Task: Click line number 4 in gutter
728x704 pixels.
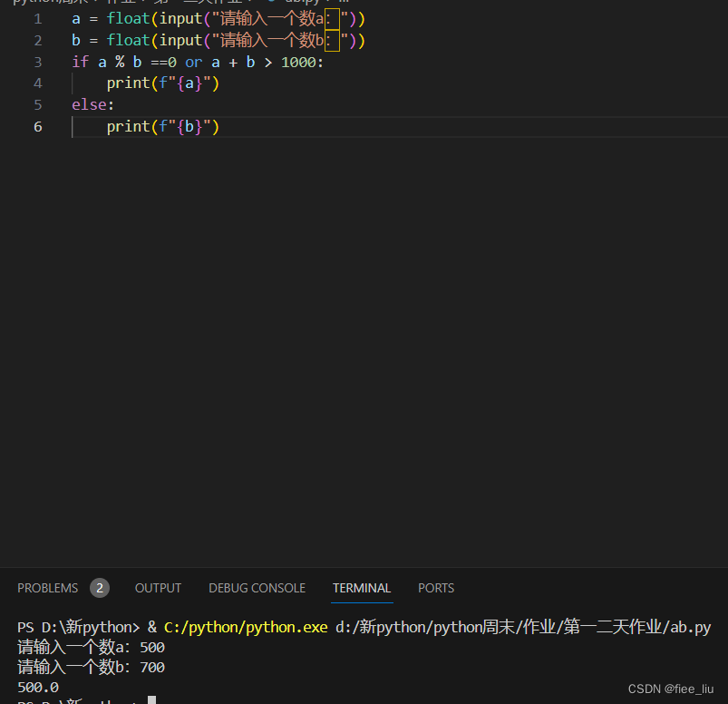Action: click(38, 83)
